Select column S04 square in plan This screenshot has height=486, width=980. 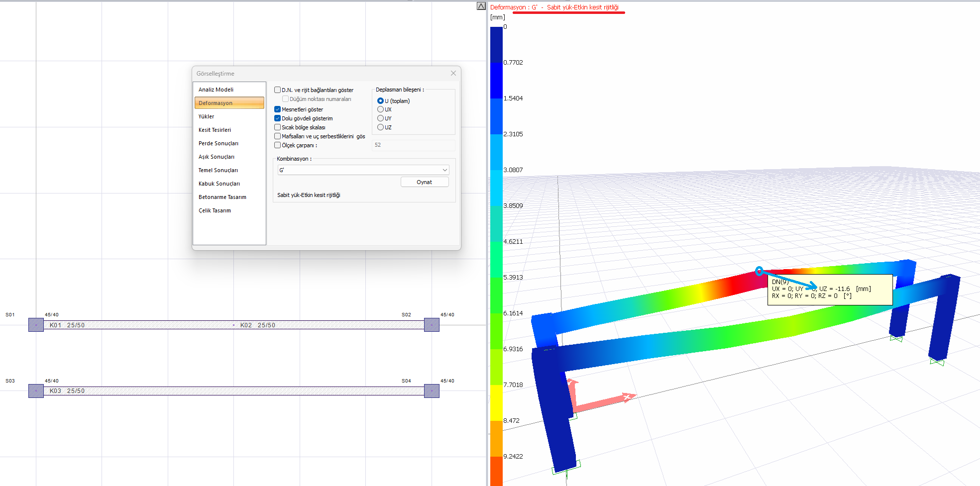(x=432, y=391)
